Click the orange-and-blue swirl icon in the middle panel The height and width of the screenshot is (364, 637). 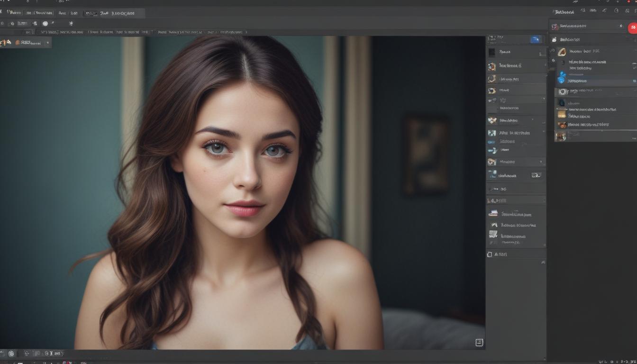(x=492, y=66)
